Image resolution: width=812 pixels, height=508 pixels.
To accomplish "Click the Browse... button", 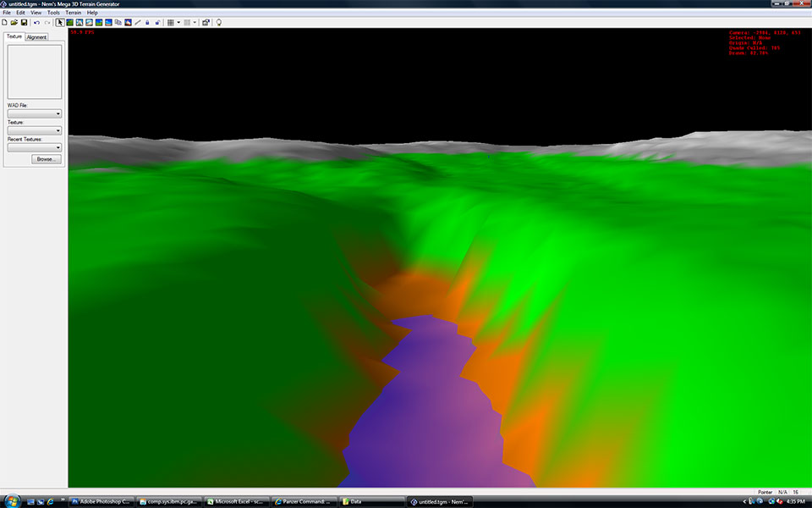I will [x=46, y=159].
